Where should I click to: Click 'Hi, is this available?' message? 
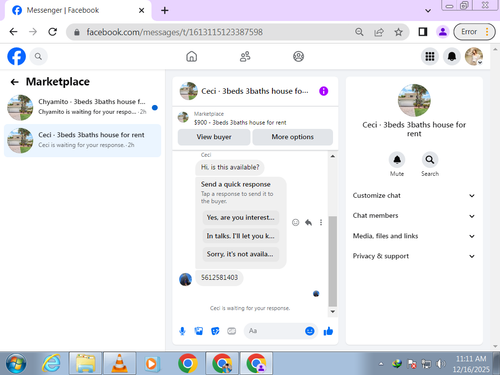[x=230, y=167]
